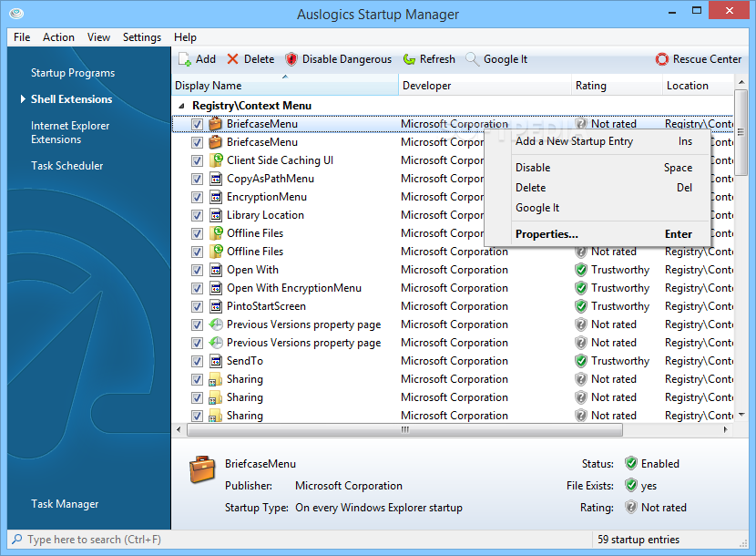This screenshot has height=556, width=756.
Task: Click the SendTo row icon
Action: coord(216,361)
